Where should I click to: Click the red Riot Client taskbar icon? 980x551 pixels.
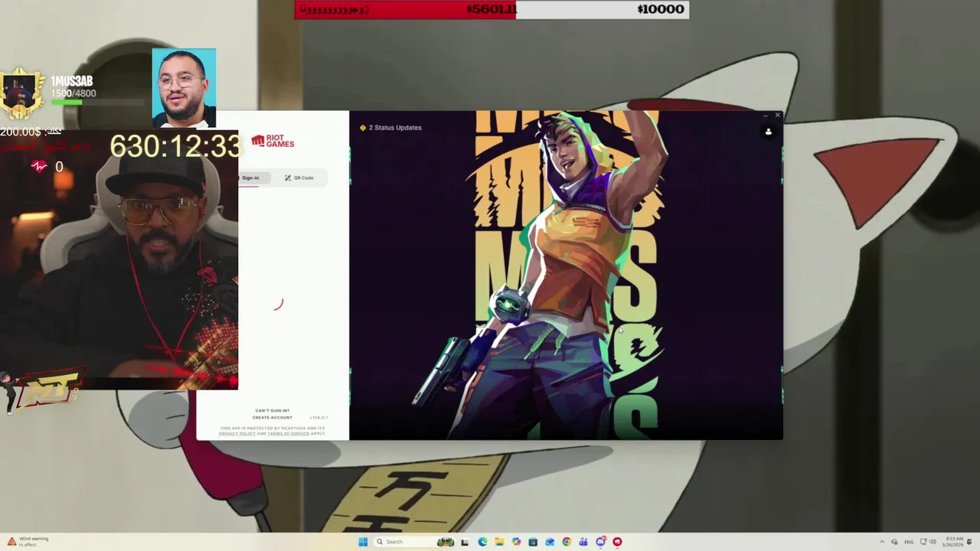[617, 542]
